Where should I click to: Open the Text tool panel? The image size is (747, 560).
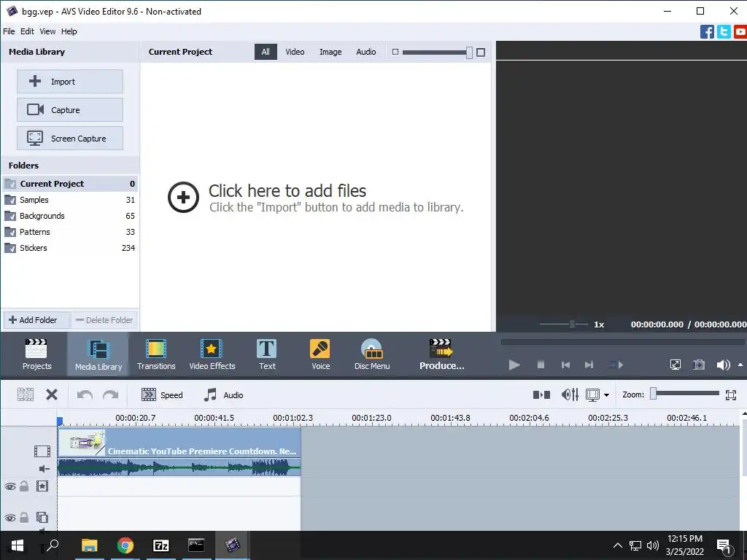pos(267,354)
